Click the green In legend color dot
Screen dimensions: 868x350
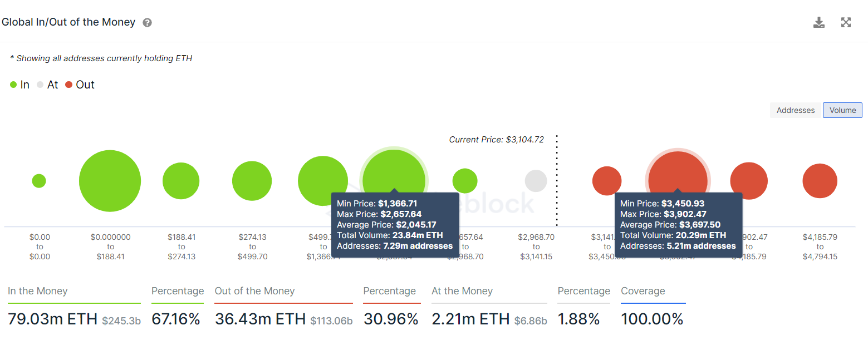[13, 84]
